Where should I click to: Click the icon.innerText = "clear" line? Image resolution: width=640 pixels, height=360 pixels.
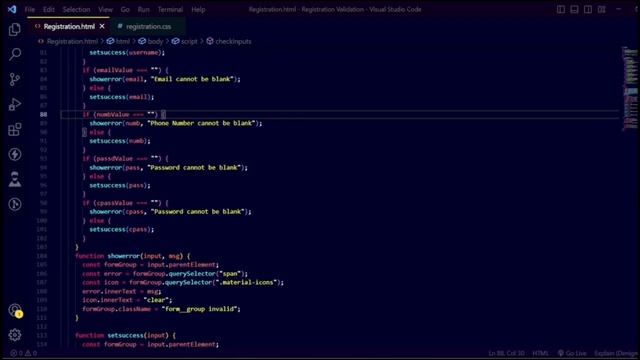point(127,300)
